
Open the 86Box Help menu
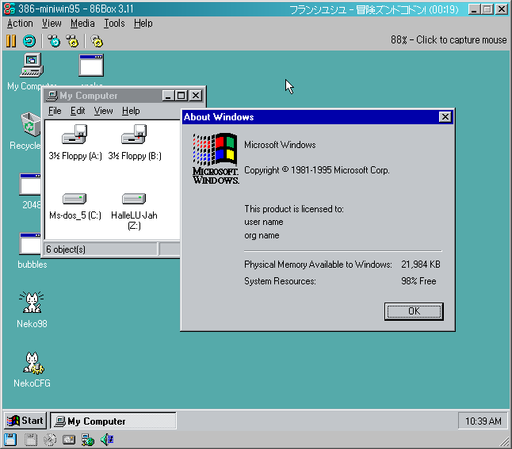tap(143, 24)
